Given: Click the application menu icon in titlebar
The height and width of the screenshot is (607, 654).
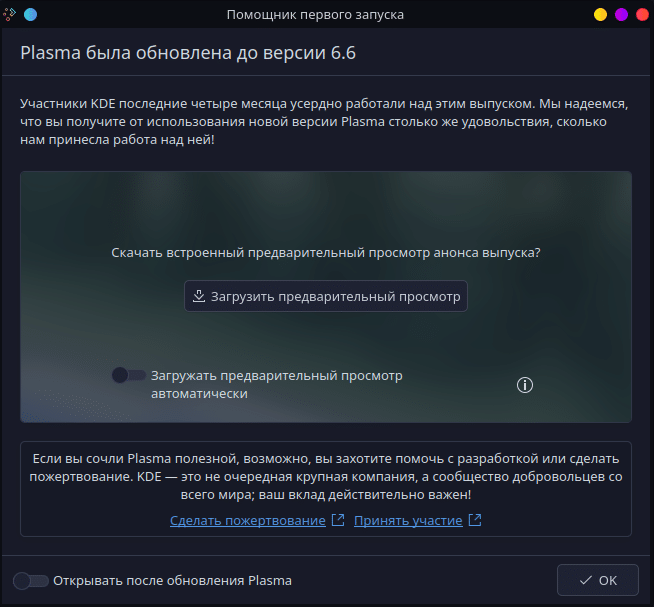Looking at the screenshot, I should (x=9, y=15).
